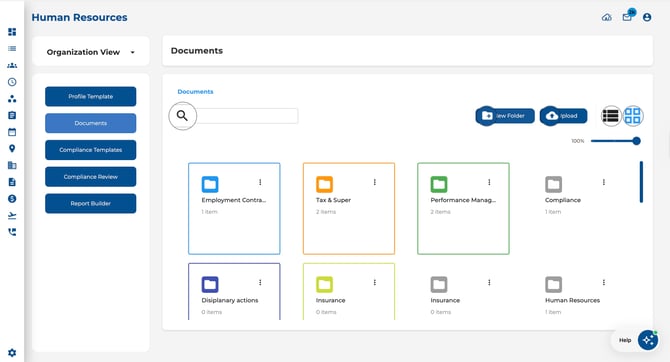Open the dollar coin icon in sidebar
Image resolution: width=670 pixels, height=362 pixels.
click(12, 199)
